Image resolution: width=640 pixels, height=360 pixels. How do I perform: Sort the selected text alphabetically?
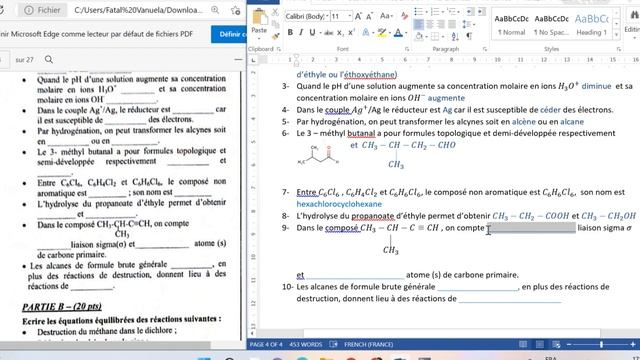pos(455,37)
